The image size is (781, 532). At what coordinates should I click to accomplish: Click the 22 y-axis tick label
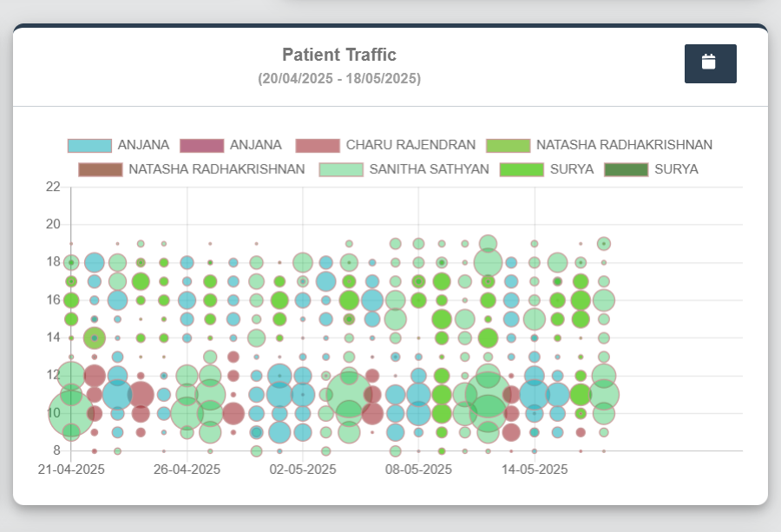pos(53,187)
